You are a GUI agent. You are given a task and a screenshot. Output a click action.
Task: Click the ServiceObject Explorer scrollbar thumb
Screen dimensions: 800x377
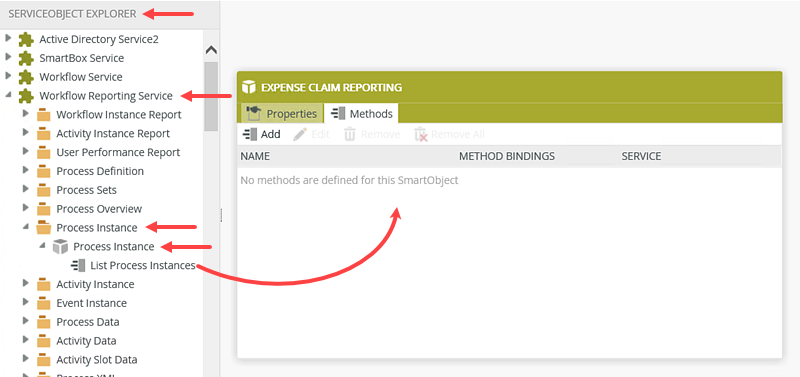coord(211,96)
